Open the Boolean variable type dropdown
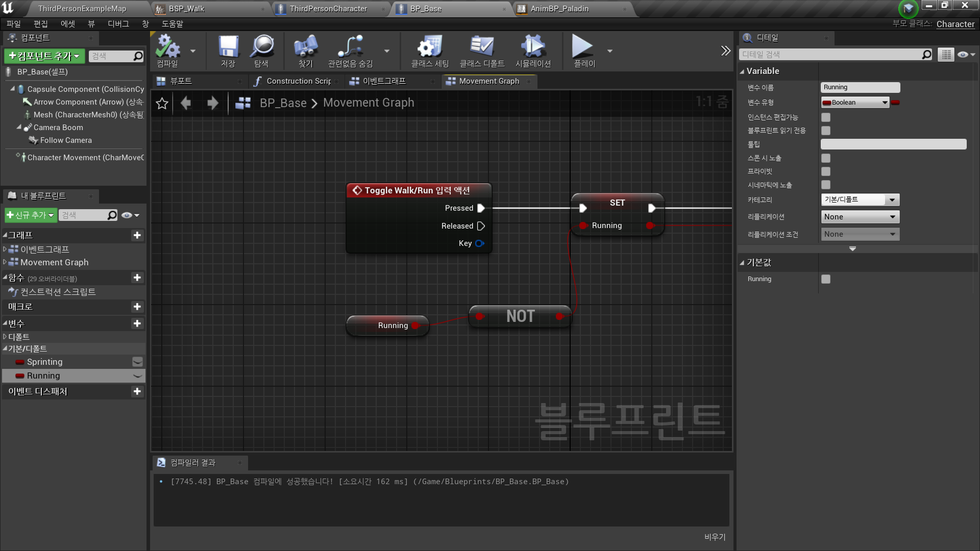Viewport: 980px width, 551px height. point(855,103)
